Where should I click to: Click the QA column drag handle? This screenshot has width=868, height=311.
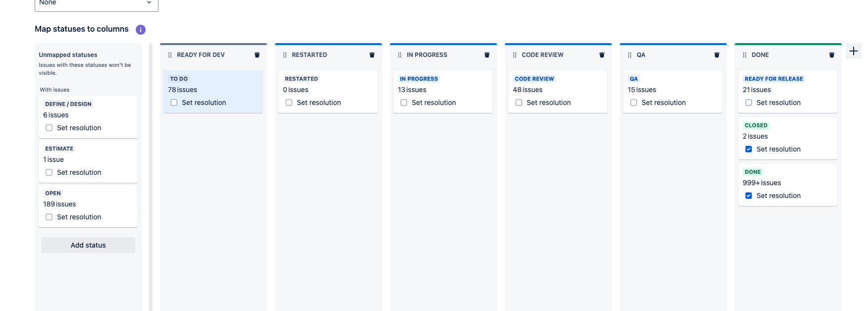[x=630, y=55]
